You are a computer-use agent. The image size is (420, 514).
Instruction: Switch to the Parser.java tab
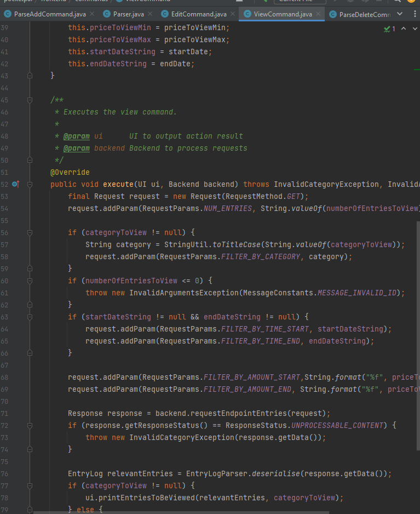[129, 14]
